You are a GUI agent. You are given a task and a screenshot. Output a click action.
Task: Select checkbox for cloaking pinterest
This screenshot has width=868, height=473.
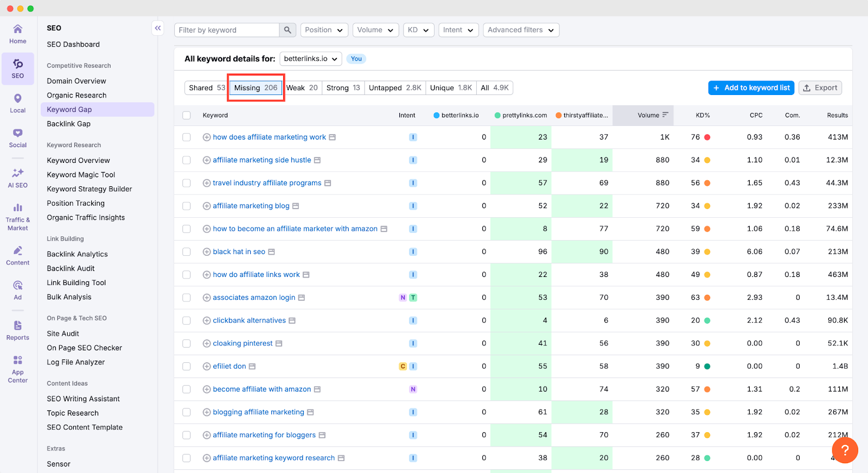pos(187,343)
